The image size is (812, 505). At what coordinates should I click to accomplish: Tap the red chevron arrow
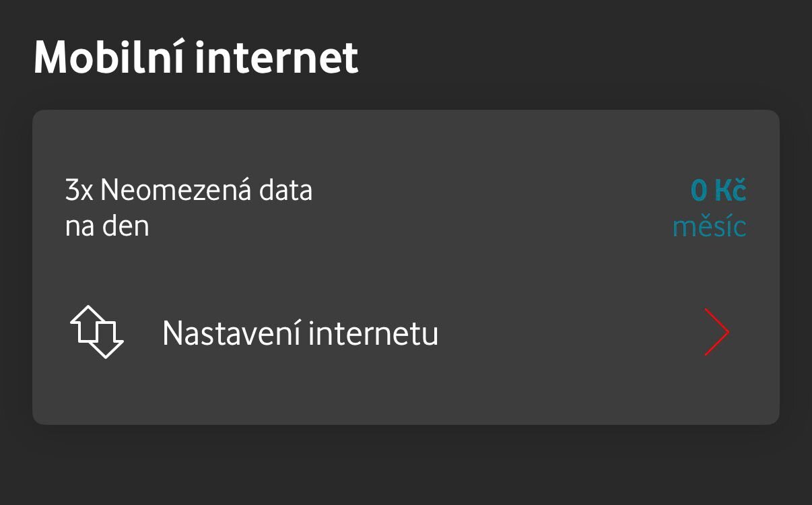point(717,332)
